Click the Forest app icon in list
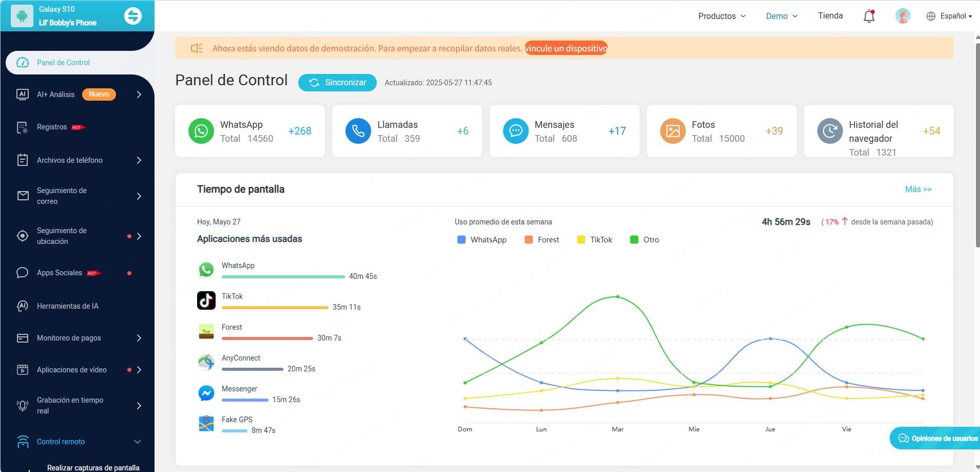The image size is (980, 472). [x=206, y=331]
